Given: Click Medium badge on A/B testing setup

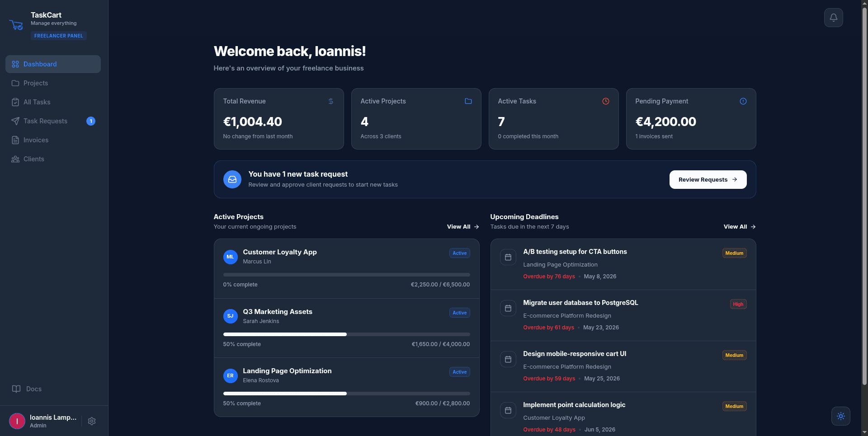Looking at the screenshot, I should click(x=734, y=253).
